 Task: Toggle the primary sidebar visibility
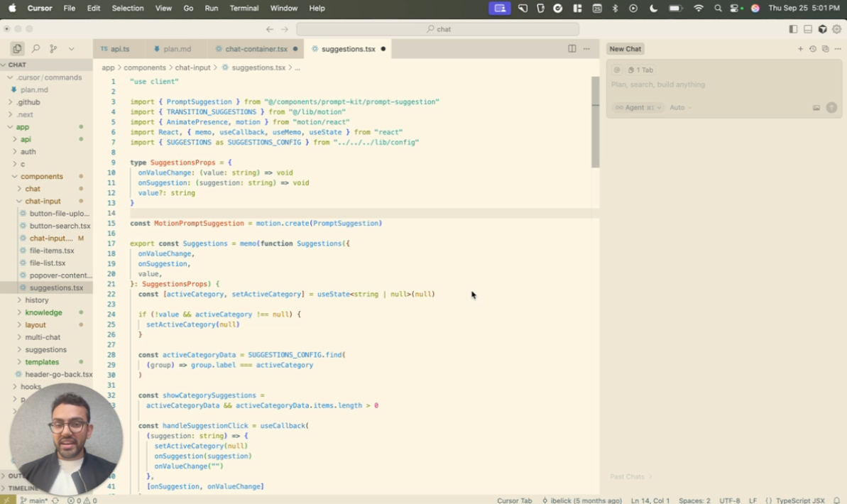[793, 29]
